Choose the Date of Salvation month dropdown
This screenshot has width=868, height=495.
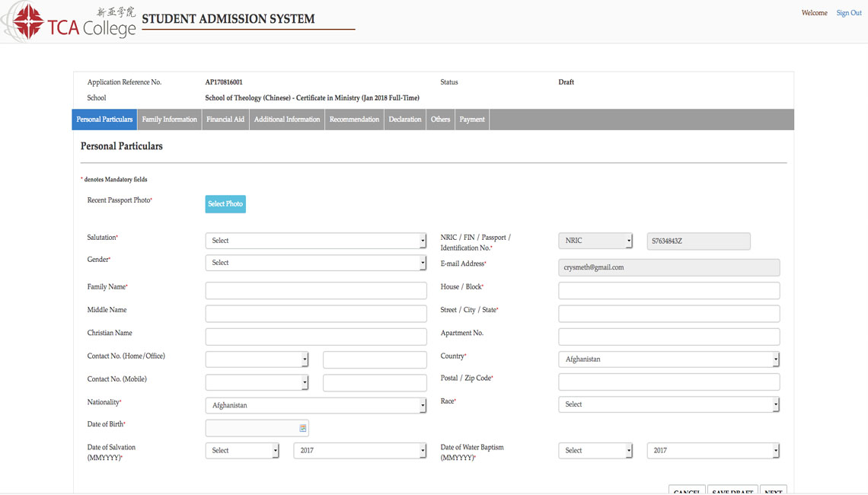coord(242,451)
